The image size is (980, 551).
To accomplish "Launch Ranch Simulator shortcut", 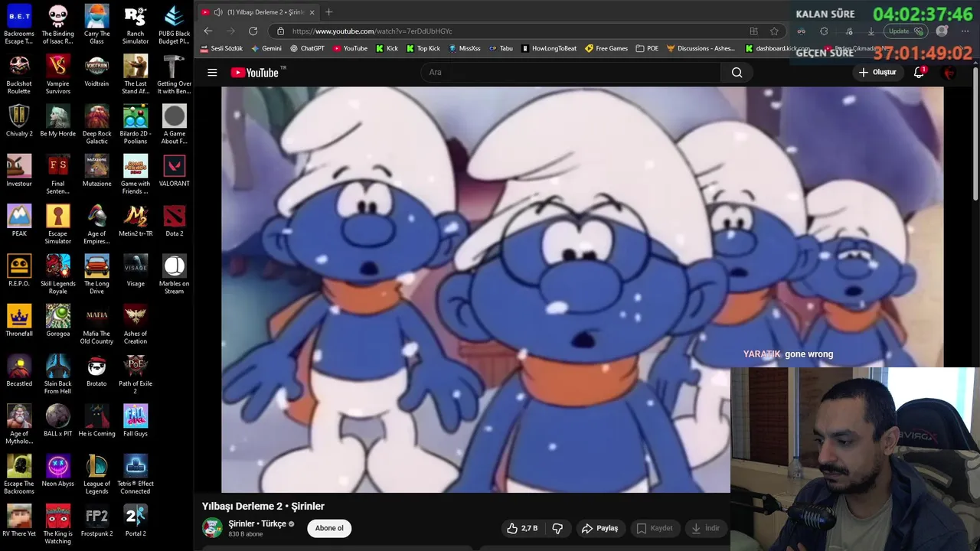I will pos(136,24).
